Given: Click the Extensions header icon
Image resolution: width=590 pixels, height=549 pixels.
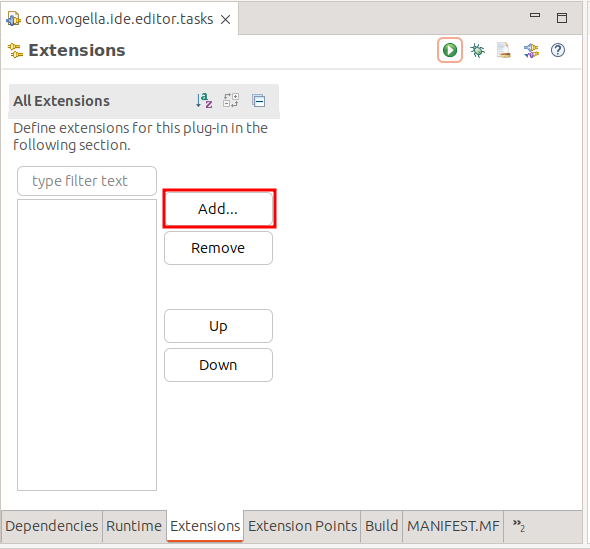Looking at the screenshot, I should pyautogui.click(x=15, y=50).
